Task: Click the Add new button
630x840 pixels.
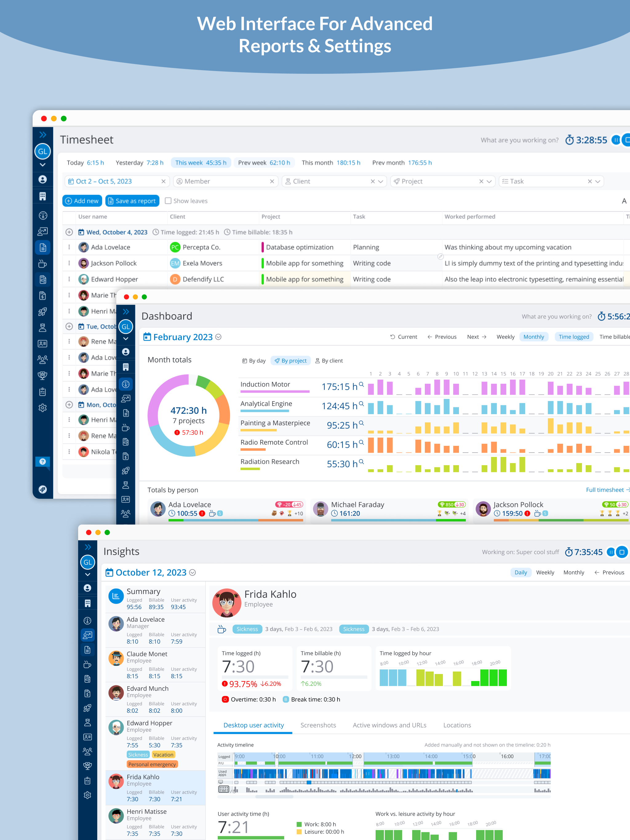Action: 82,201
